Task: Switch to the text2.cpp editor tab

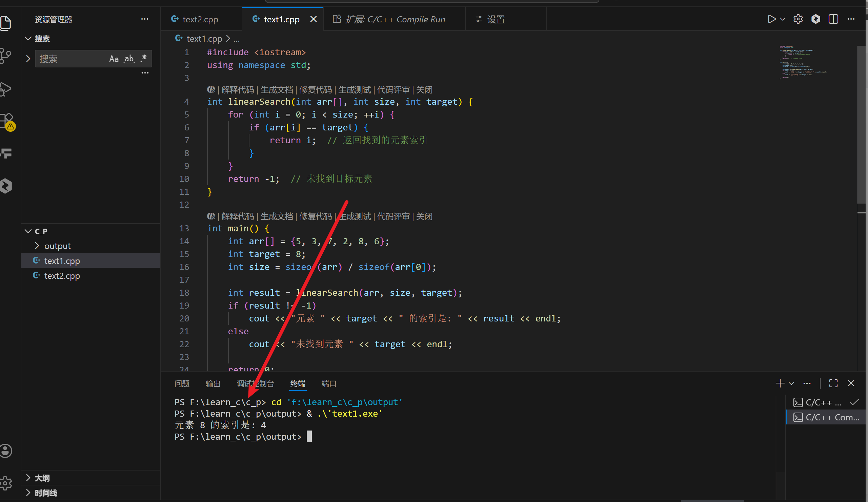Action: pyautogui.click(x=200, y=19)
